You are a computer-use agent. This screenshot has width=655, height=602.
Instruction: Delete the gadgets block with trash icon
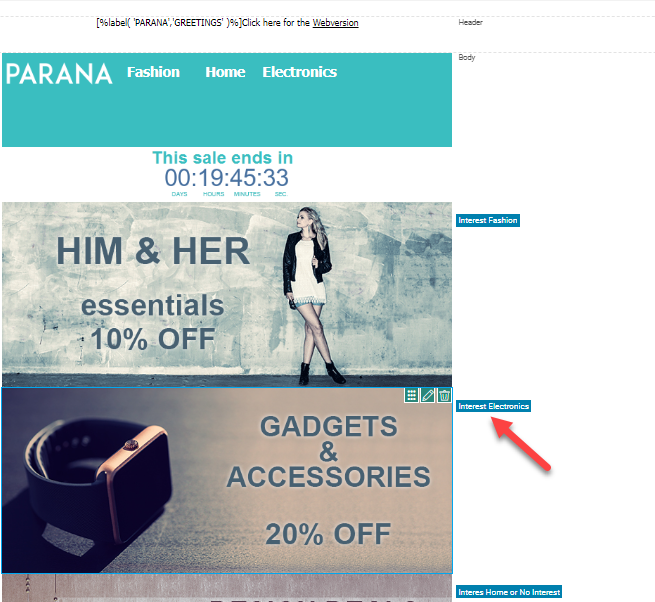coord(444,395)
